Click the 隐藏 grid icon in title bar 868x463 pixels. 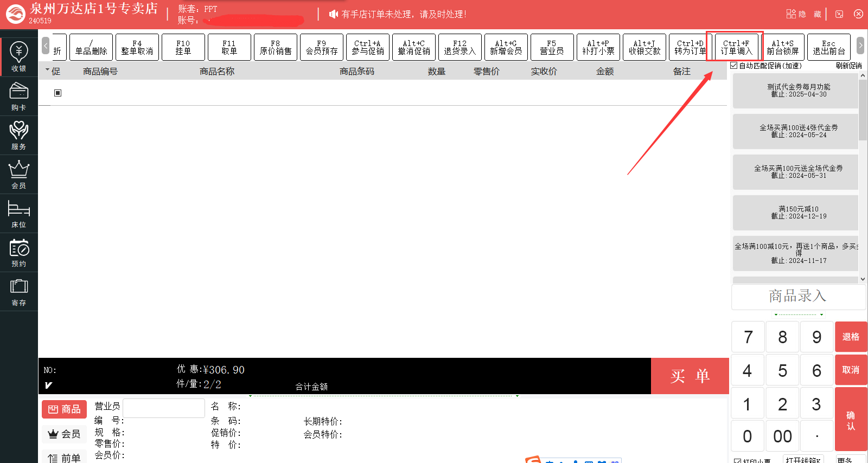pyautogui.click(x=791, y=14)
